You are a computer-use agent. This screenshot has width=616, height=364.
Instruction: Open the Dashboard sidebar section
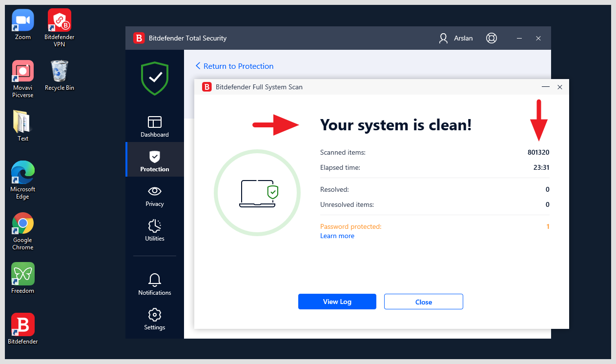coord(155,126)
